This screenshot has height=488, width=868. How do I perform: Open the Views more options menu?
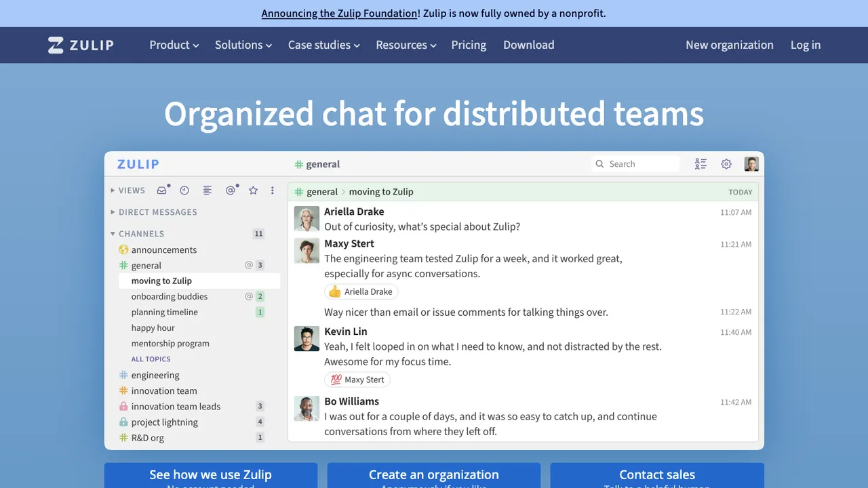tap(273, 190)
